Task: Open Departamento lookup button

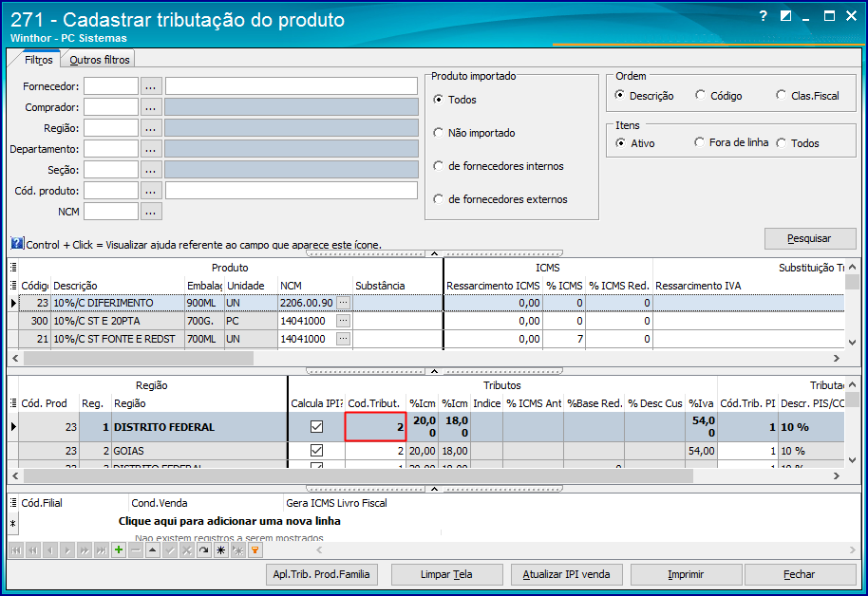Action: (151, 149)
